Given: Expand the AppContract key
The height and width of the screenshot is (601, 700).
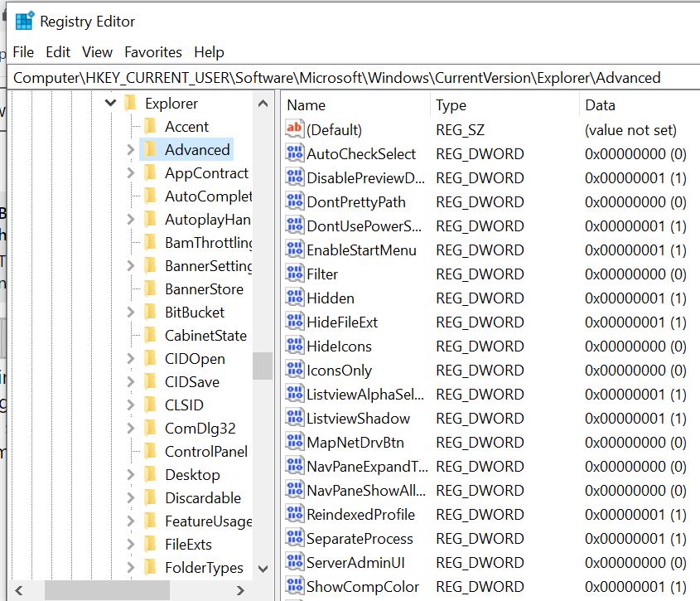Looking at the screenshot, I should (x=130, y=173).
